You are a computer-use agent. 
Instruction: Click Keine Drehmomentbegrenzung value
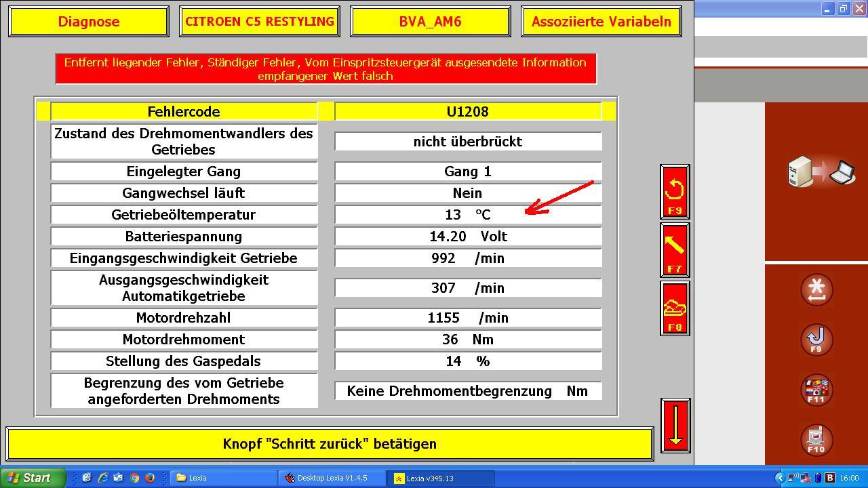click(x=468, y=391)
